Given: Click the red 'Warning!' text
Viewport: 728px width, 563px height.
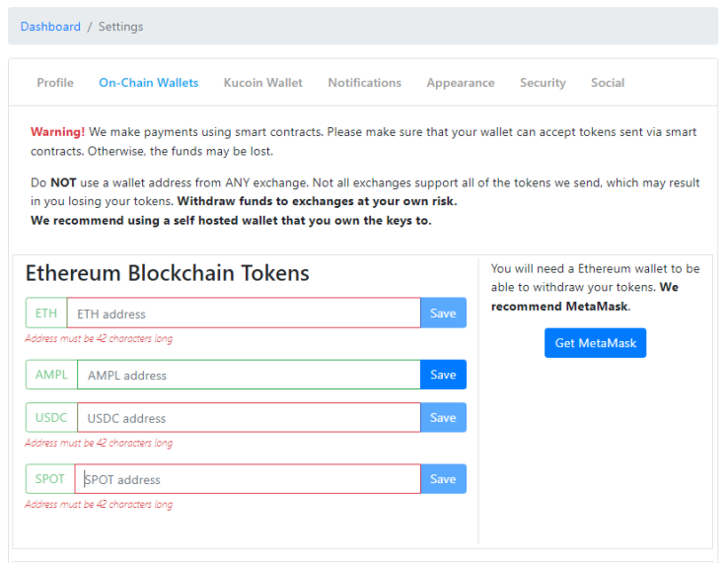Looking at the screenshot, I should pyautogui.click(x=57, y=132).
